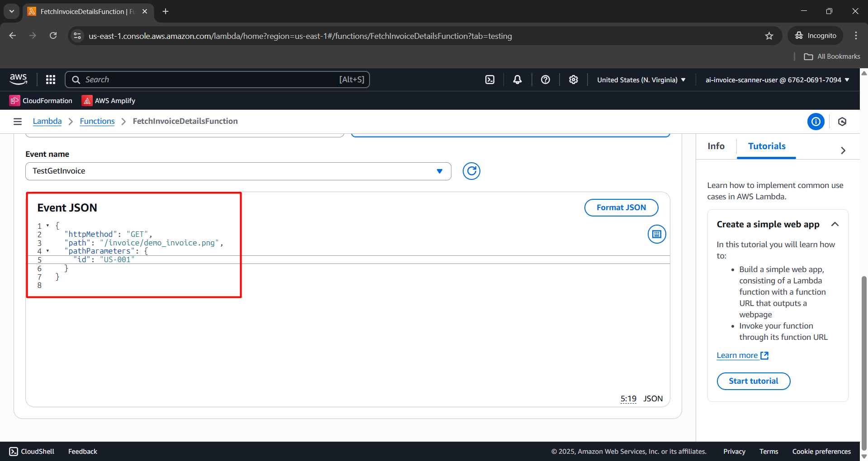The height and width of the screenshot is (461, 868).
Task: Bookmark this page with the star icon
Action: [x=769, y=36]
